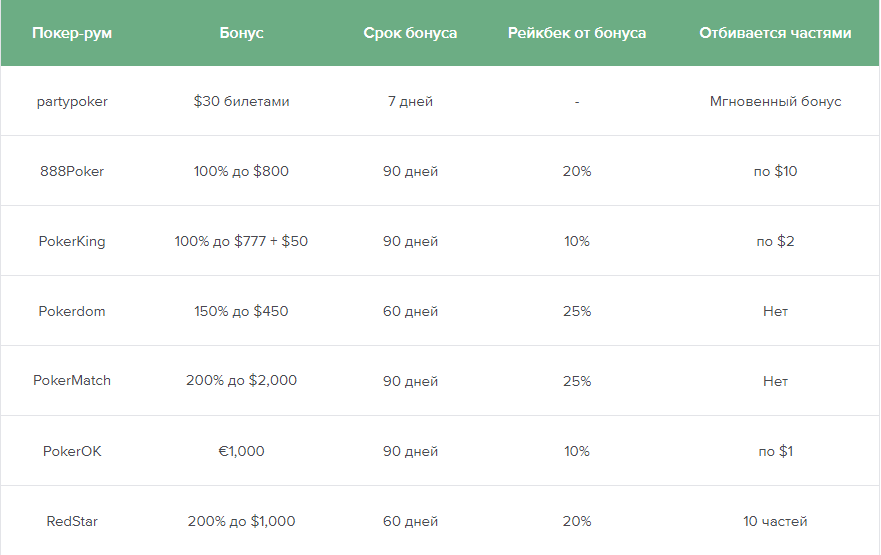Select the 100% до $800 bonus cell
Image resolution: width=881 pixels, height=555 pixels.
pos(241,171)
